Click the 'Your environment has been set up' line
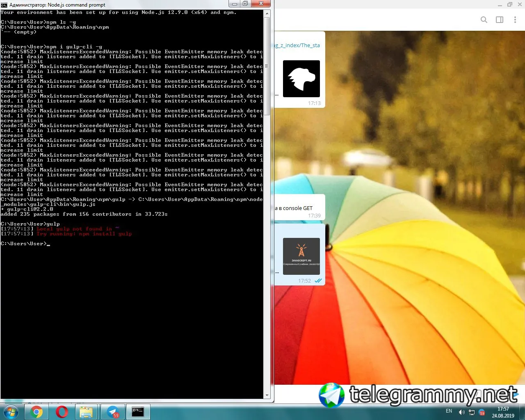525x420 pixels. click(x=119, y=12)
